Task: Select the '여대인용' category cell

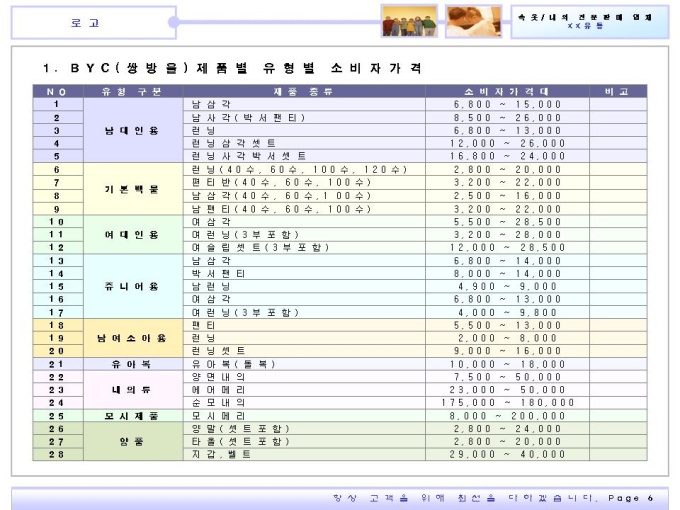Action: 133,235
